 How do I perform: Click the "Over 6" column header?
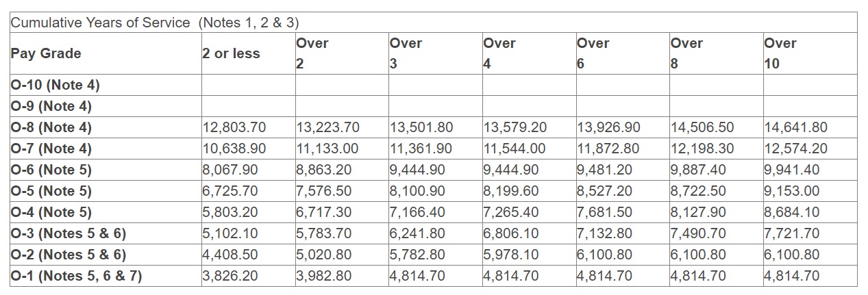[x=593, y=53]
